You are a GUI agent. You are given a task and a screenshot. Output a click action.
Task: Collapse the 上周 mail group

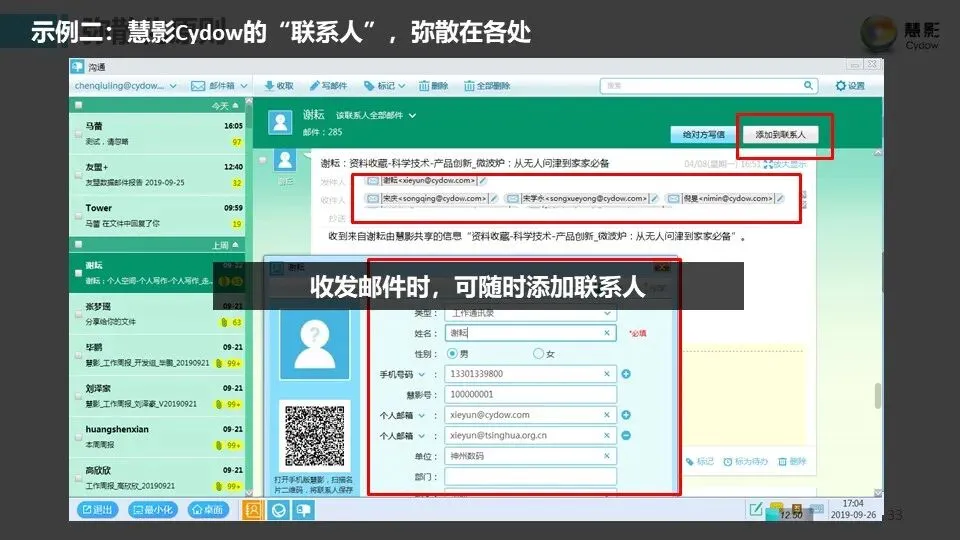[236, 245]
